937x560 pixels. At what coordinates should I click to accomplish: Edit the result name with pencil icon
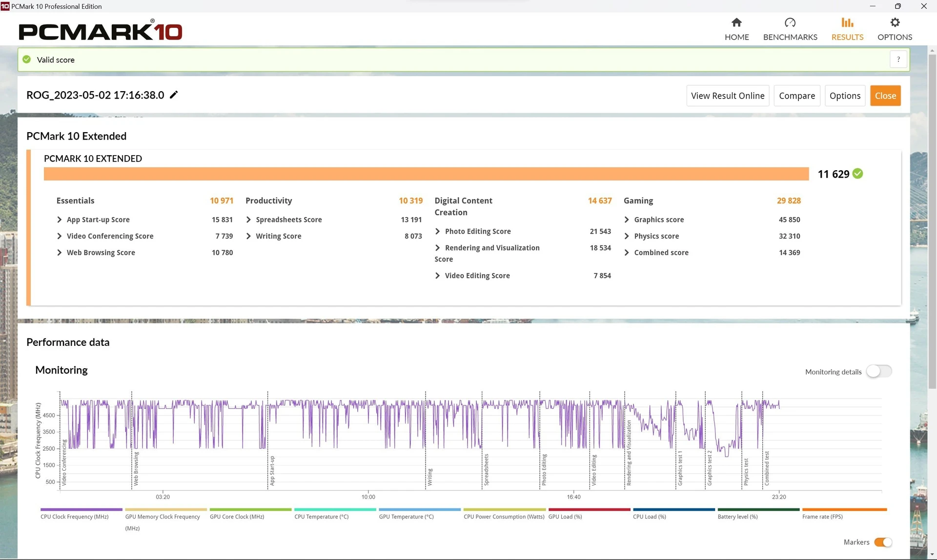coord(174,95)
